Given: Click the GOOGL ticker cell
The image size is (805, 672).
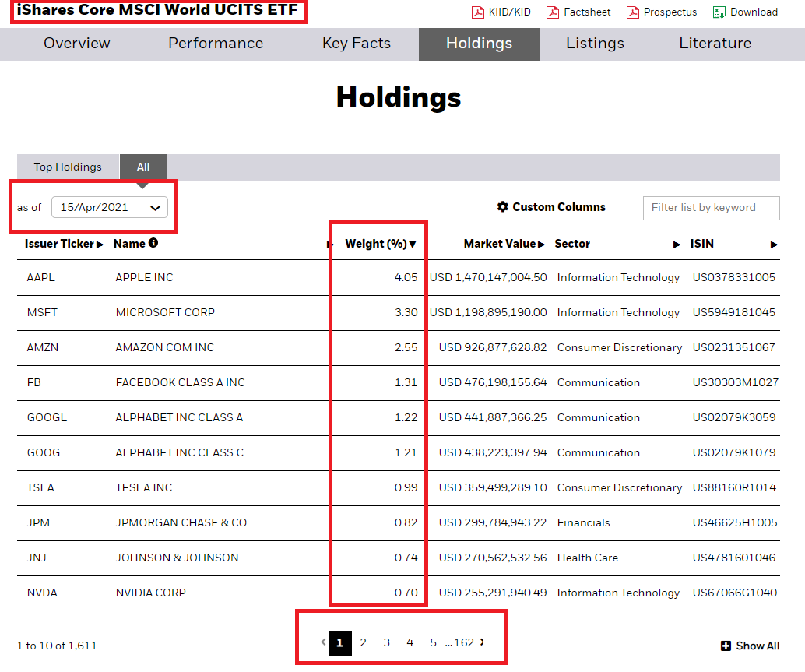Looking at the screenshot, I should point(47,418).
